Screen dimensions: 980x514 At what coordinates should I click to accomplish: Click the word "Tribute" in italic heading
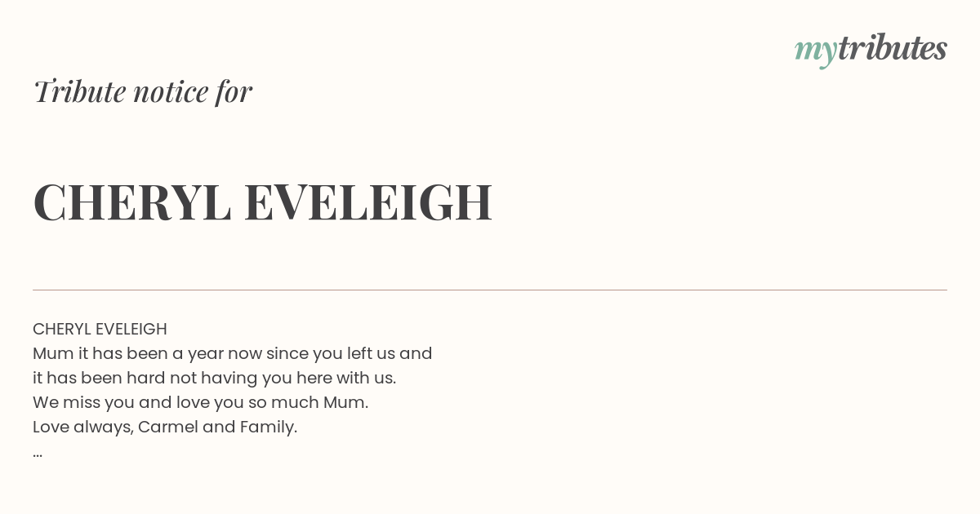(79, 91)
